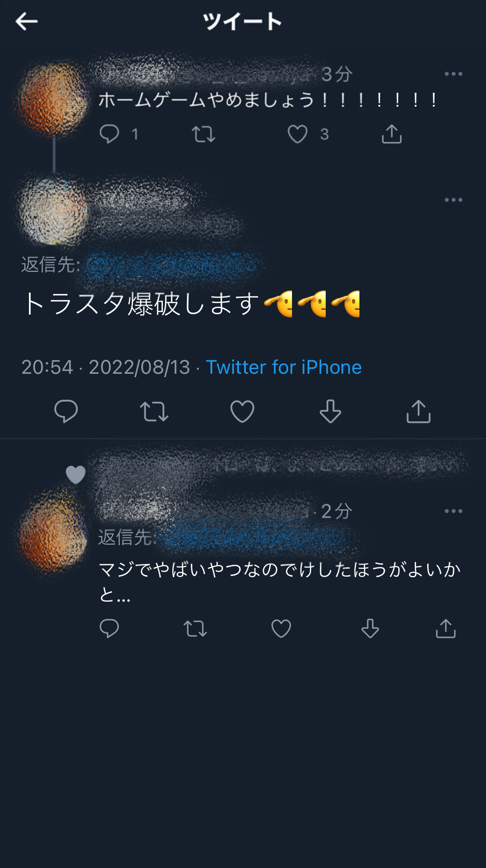The height and width of the screenshot is (868, 486).
Task: Share the main トラスタ爆破します tweet
Action: tap(419, 411)
